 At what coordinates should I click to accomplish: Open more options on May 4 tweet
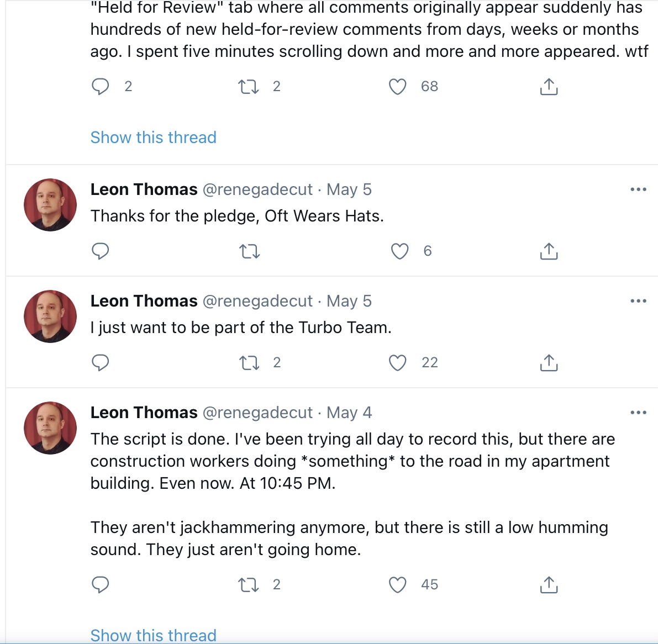pyautogui.click(x=638, y=413)
